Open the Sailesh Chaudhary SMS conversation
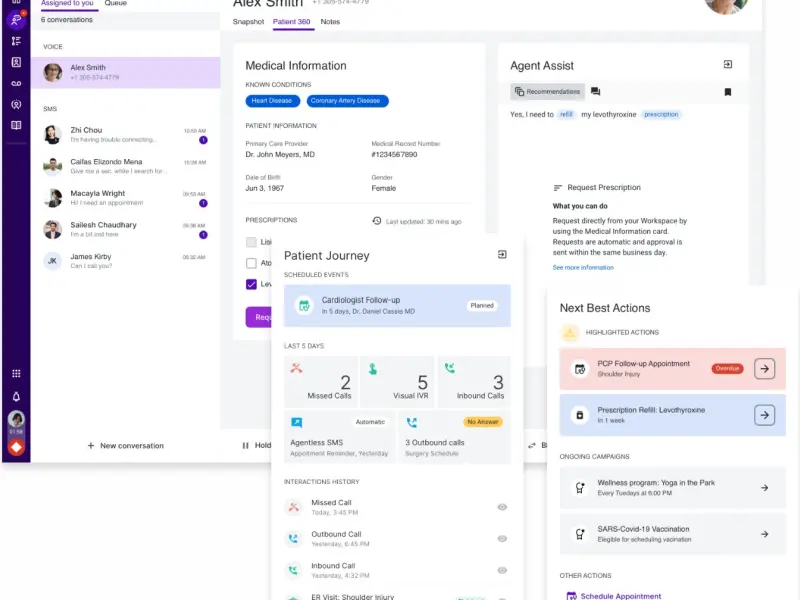 click(x=126, y=230)
